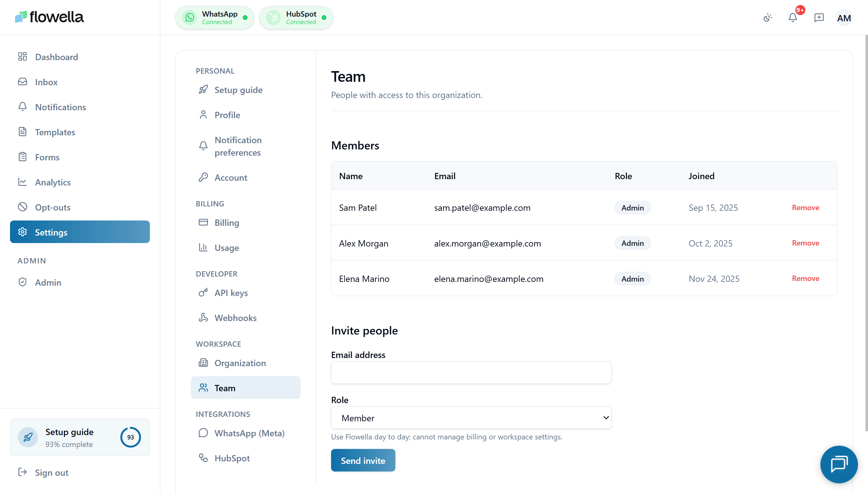
Task: Remove Sam Patel from the team
Action: pos(805,208)
